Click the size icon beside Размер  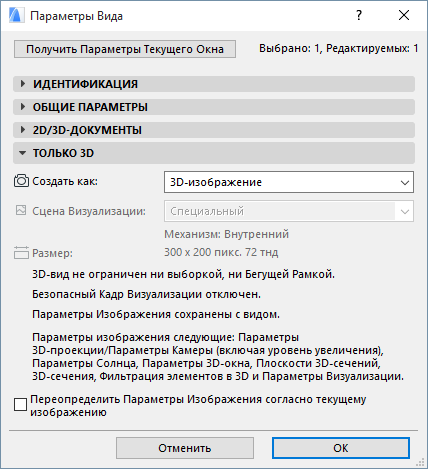21,253
